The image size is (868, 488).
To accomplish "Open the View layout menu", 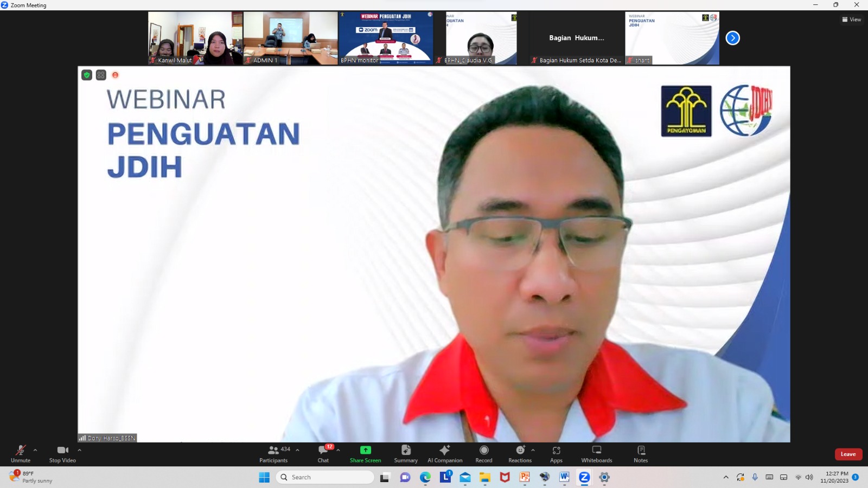I will [x=852, y=20].
